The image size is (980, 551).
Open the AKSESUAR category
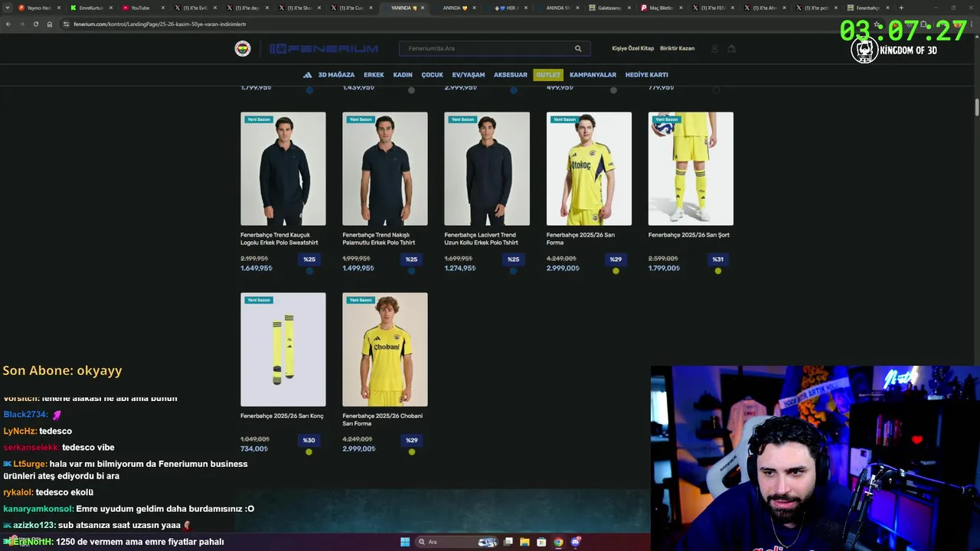point(511,75)
